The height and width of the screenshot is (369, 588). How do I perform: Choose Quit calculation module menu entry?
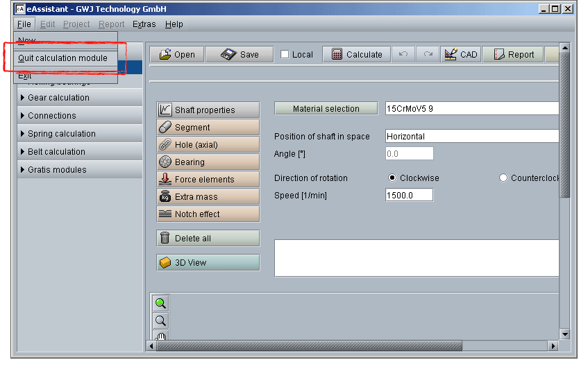click(x=63, y=58)
